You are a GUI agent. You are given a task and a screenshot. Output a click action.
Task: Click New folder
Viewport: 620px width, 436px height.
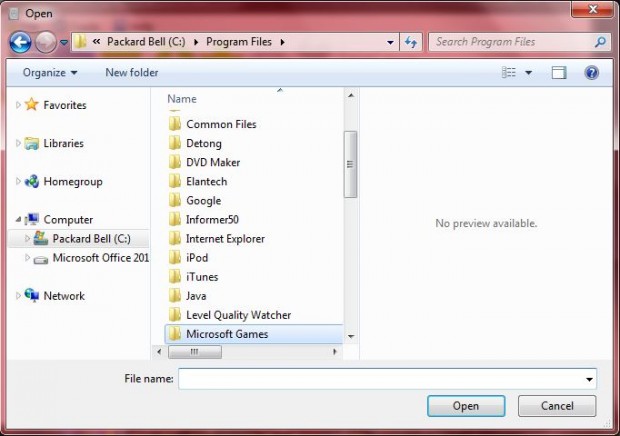132,73
